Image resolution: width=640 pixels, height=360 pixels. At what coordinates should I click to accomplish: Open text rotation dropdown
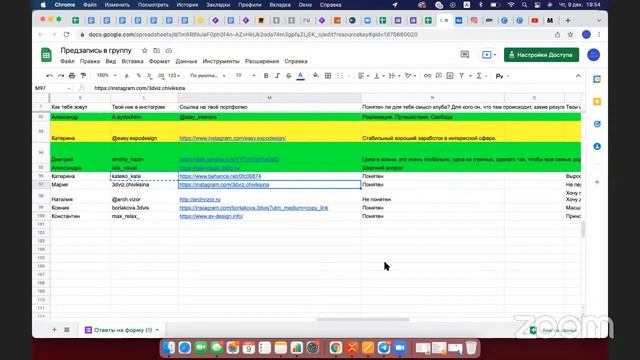click(x=409, y=76)
